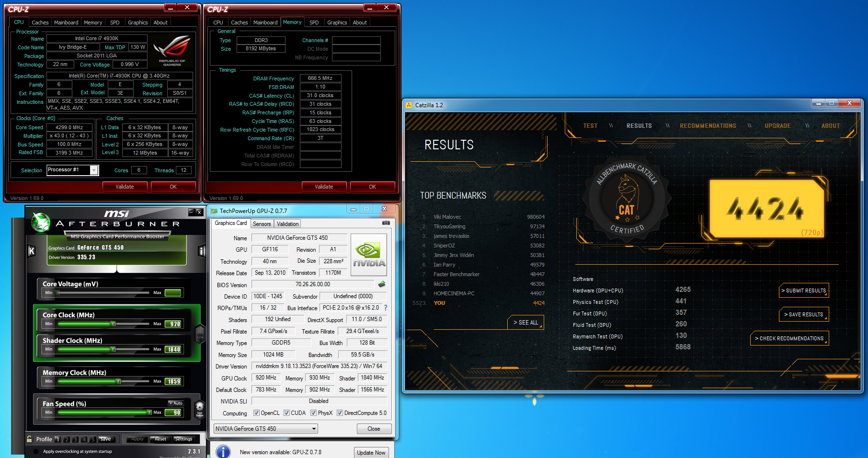Click the blue info icon beside the update notice
Image resolution: width=868 pixels, height=458 pixels.
(x=223, y=452)
